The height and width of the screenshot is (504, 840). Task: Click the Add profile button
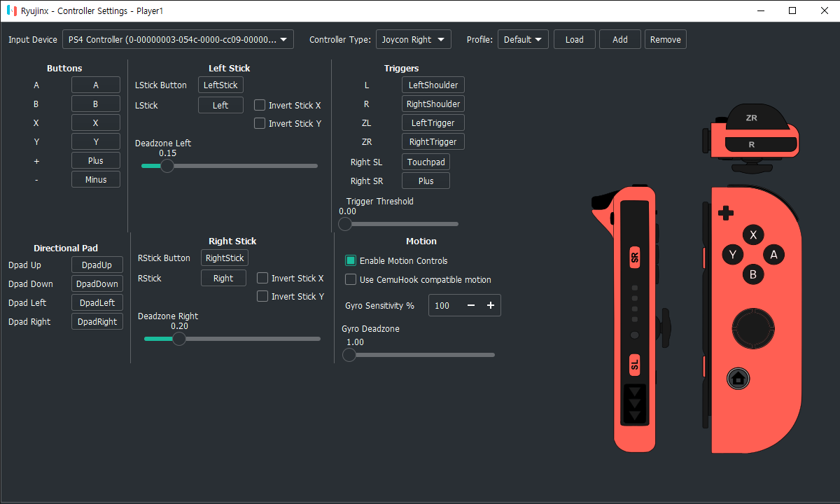(x=620, y=39)
